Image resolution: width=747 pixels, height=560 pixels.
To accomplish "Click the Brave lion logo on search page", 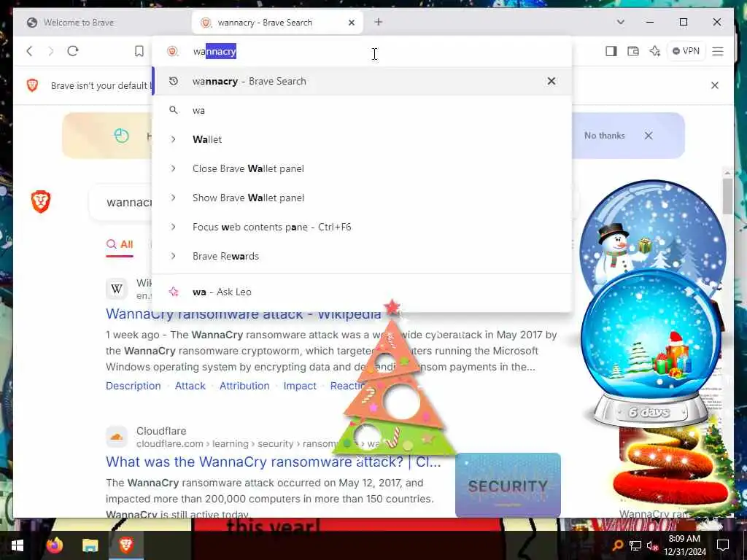I will (x=41, y=201).
